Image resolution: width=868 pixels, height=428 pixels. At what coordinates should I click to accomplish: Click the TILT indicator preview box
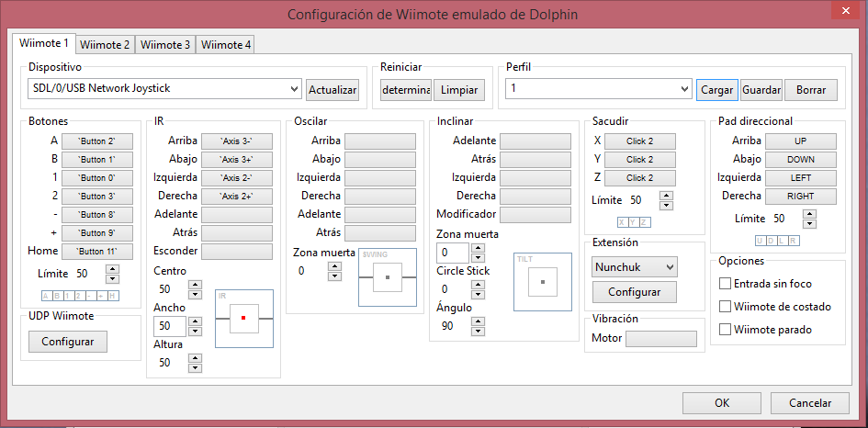tap(542, 281)
